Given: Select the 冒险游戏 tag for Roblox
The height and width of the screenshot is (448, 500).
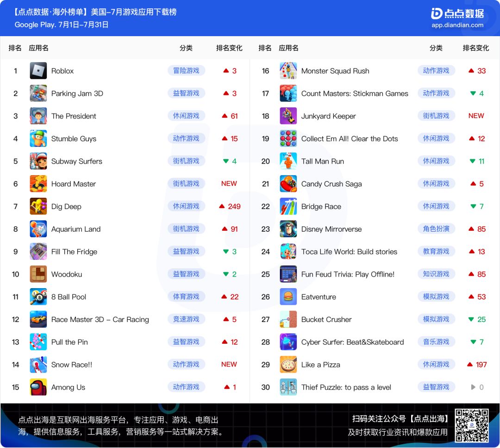Looking at the screenshot, I should point(186,70).
